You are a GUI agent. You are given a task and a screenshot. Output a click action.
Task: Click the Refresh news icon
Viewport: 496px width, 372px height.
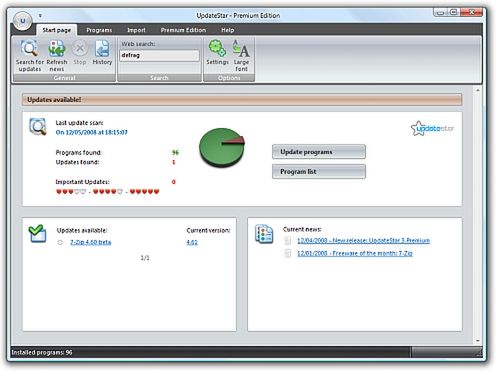(57, 49)
